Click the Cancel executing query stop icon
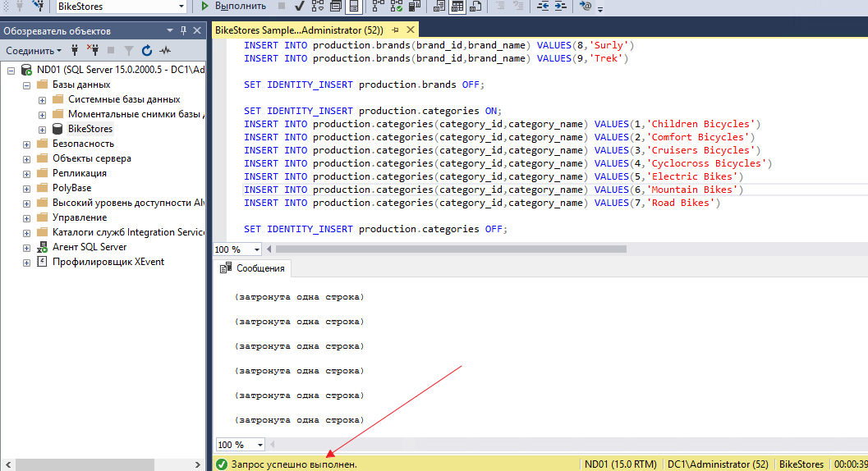 (282, 6)
